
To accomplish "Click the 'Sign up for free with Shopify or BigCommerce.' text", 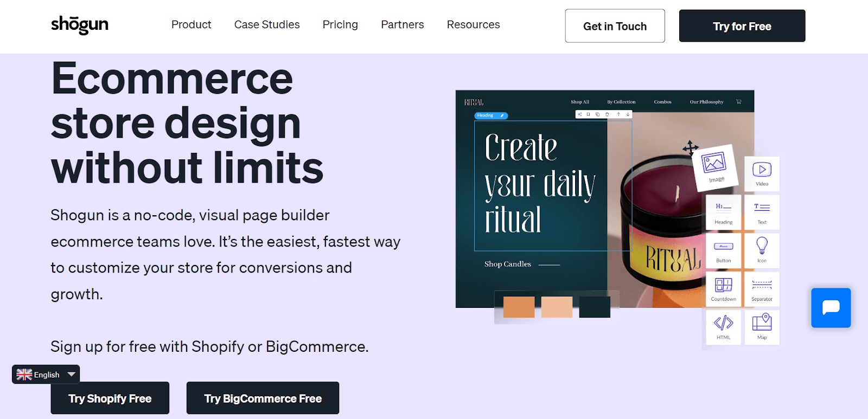I will [x=209, y=347].
